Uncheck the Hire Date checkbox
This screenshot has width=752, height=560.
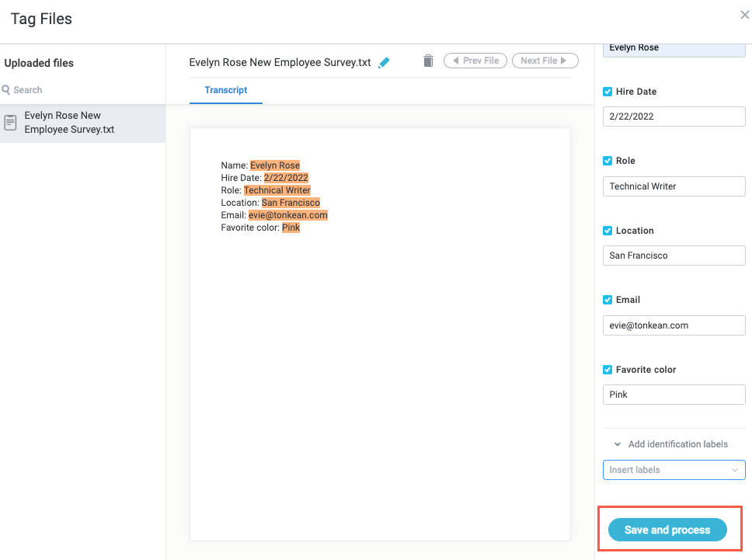point(608,92)
